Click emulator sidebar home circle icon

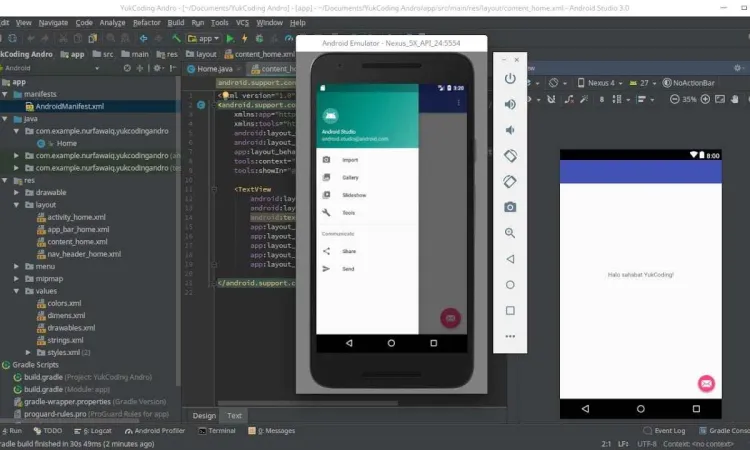510,285
